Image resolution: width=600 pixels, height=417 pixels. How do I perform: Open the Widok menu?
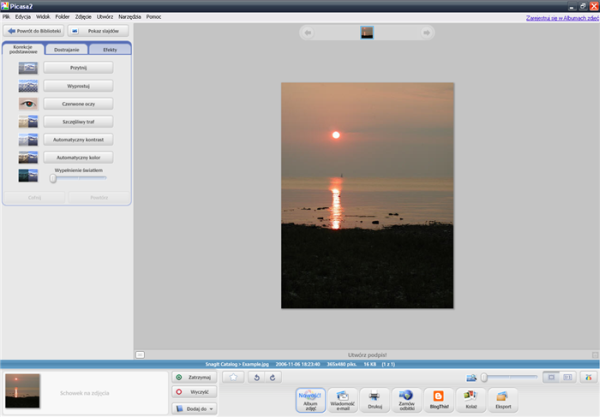43,17
